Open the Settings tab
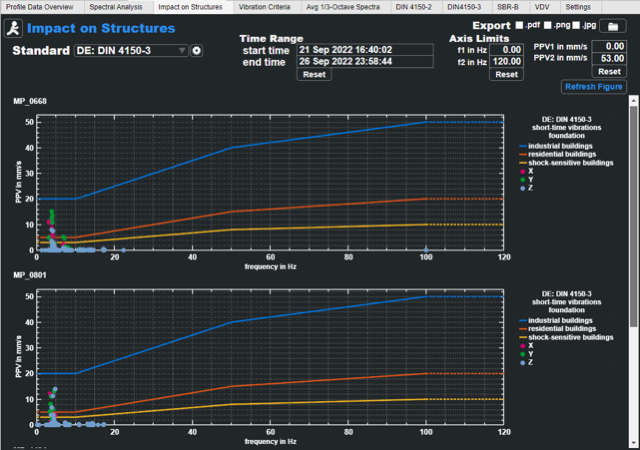This screenshot has width=640, height=450. coord(578,6)
